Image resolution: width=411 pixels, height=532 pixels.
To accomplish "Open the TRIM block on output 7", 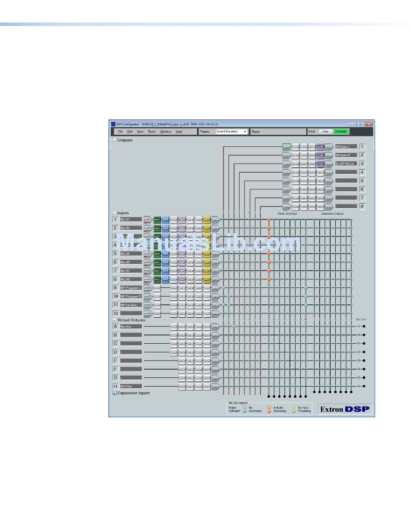I will click(x=286, y=198).
